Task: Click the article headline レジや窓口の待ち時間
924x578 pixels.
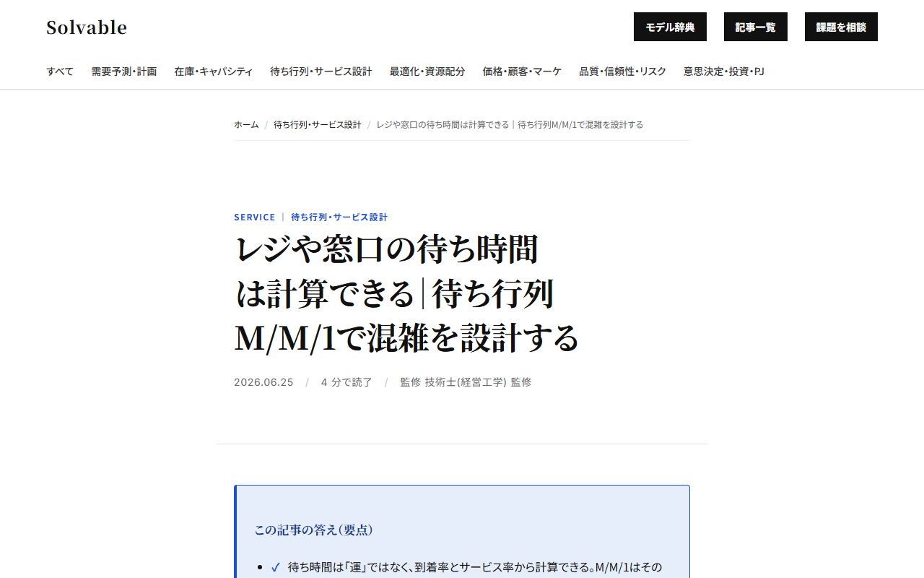Action: 407,293
